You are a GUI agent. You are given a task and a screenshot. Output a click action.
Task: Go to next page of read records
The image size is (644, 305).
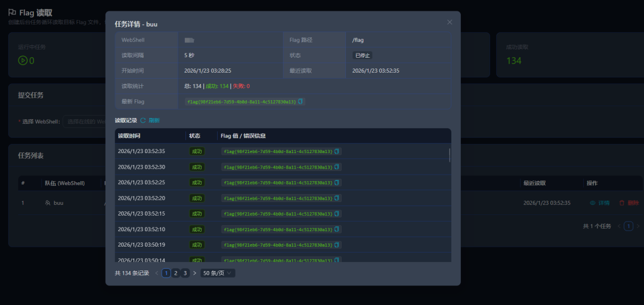coord(194,273)
